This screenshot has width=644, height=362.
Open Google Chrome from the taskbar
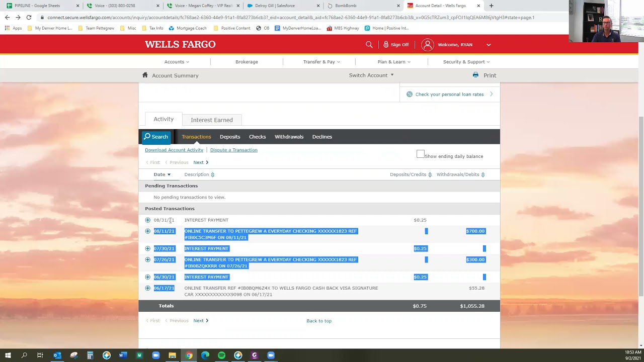[x=189, y=355]
